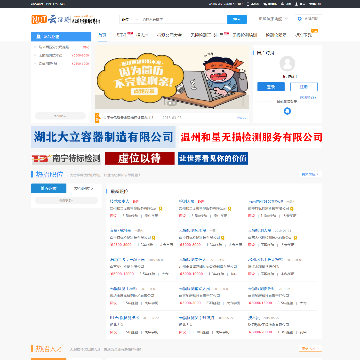This screenshot has height=360, width=360.
Task: Click the outlined button with blue icon in the header
Action: point(308,19)
